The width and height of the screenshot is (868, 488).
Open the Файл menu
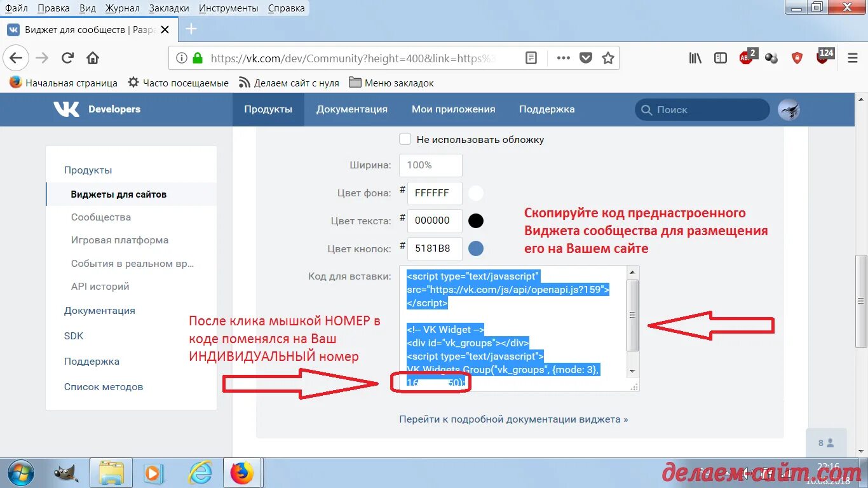click(16, 8)
